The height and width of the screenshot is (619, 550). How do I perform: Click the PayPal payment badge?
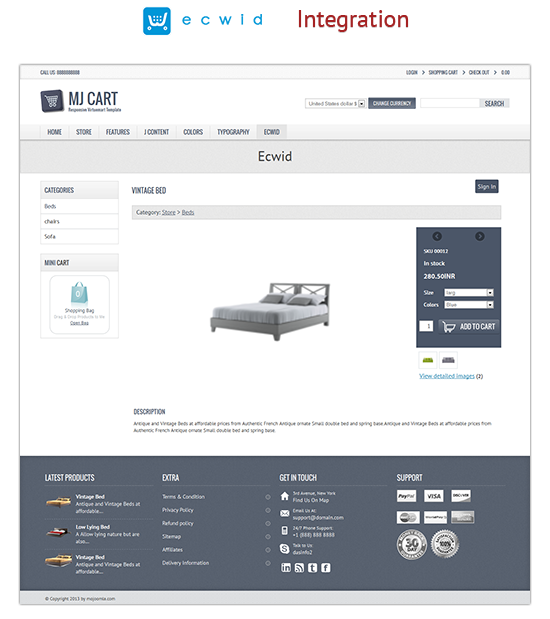pos(406,496)
